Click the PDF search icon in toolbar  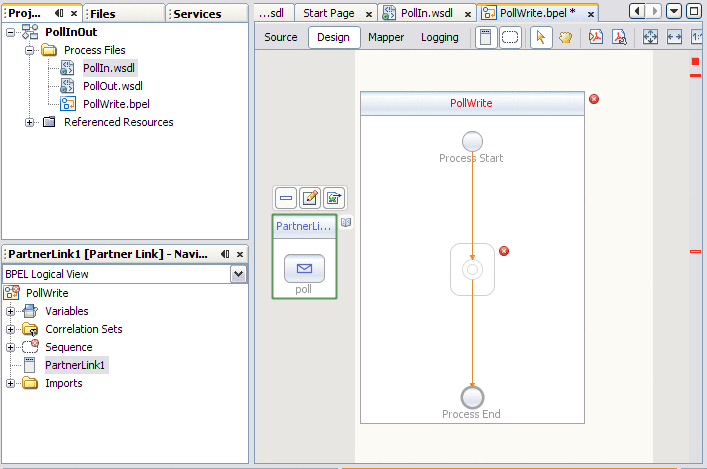[x=620, y=37]
